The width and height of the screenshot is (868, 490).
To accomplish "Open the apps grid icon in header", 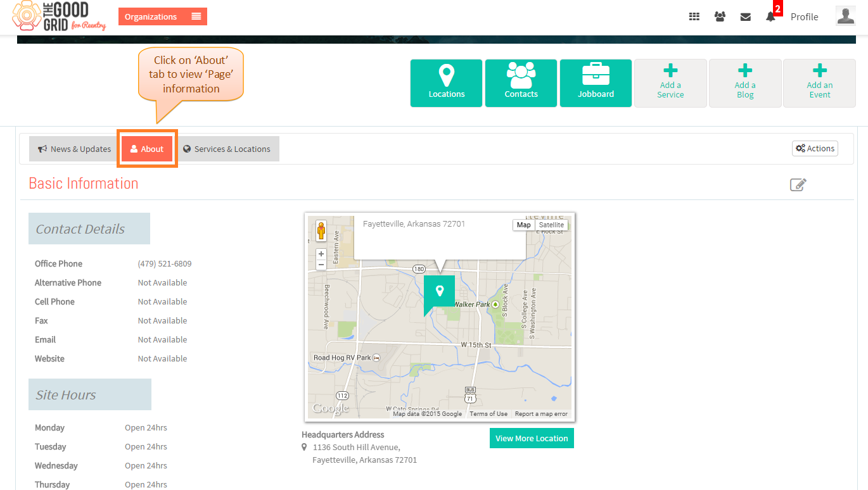I will coord(694,17).
